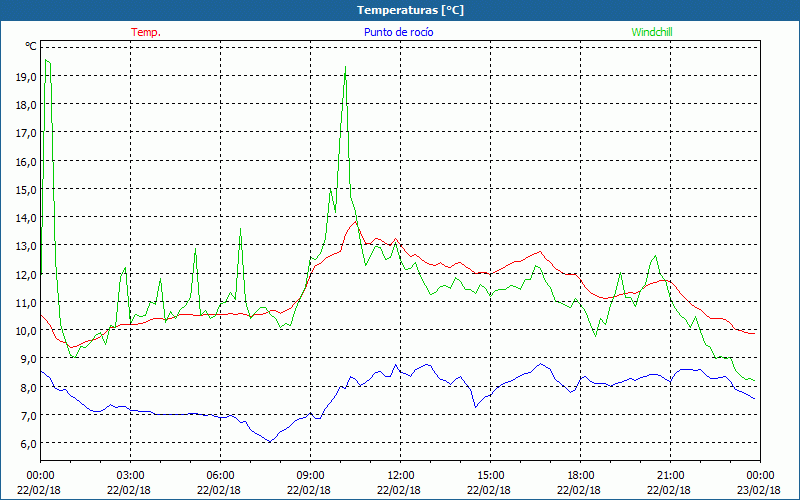Image resolution: width=800 pixels, height=500 pixels.
Task: Click the '03:00' time axis label
Action: 131,476
